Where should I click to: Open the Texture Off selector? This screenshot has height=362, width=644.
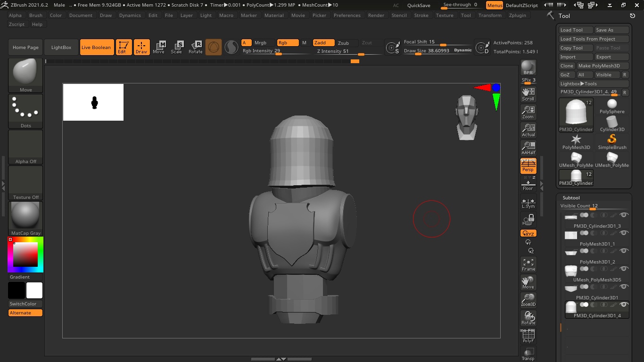click(x=25, y=182)
